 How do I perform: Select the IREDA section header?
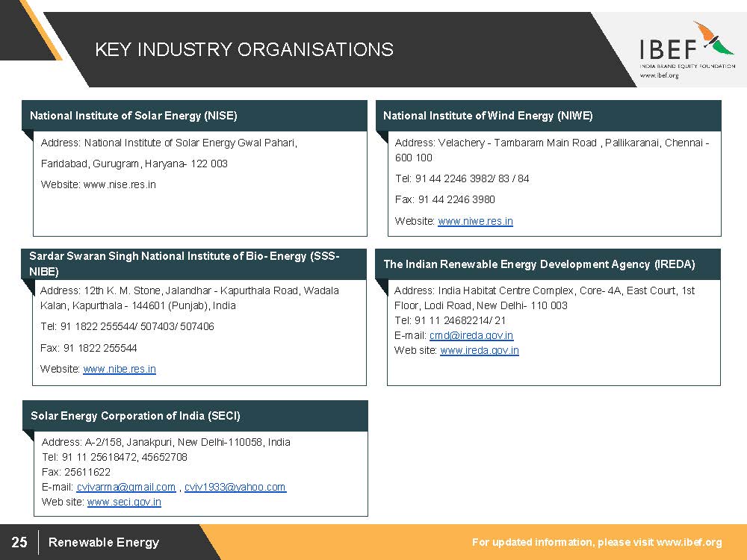click(x=539, y=264)
